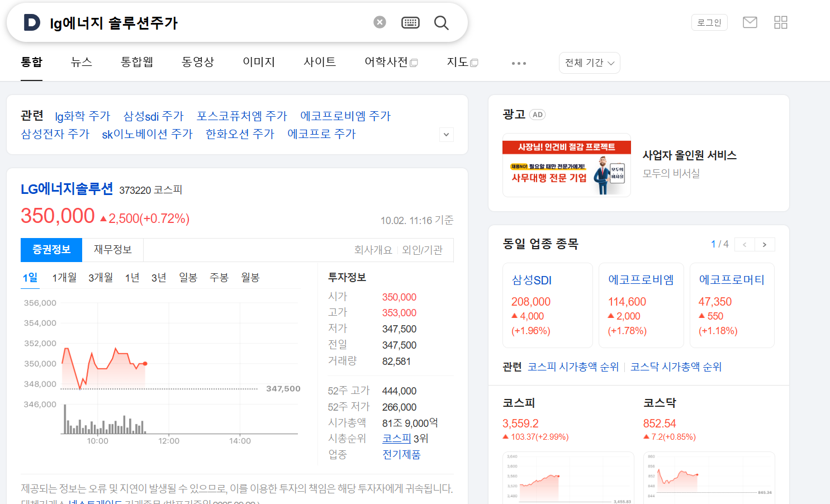This screenshot has height=504, width=830.
Task: Open the 삼성SDI stock card
Action: pos(548,306)
